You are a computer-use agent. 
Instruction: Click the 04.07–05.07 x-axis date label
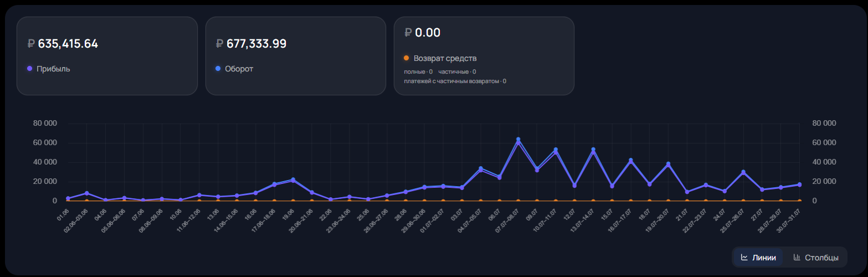point(470,221)
